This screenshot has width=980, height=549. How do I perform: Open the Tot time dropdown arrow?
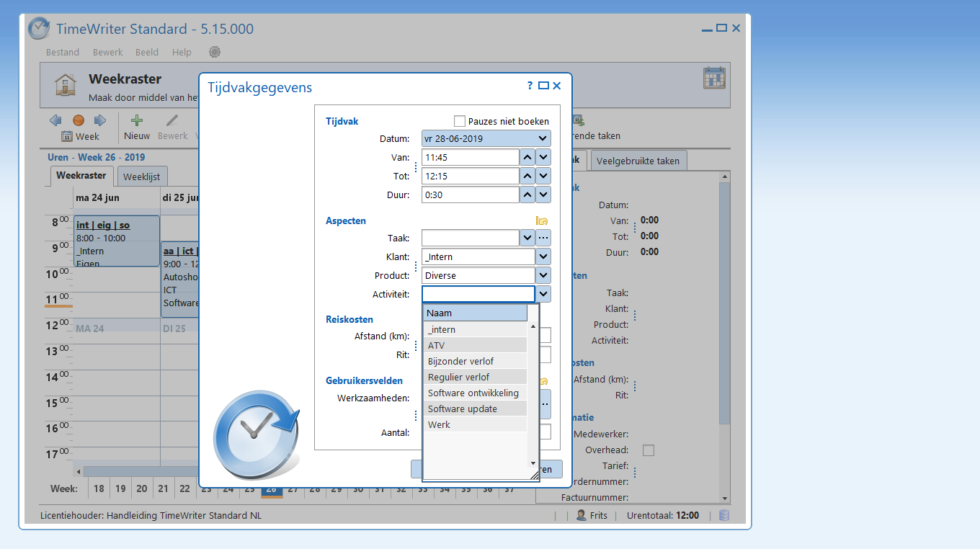pyautogui.click(x=543, y=176)
